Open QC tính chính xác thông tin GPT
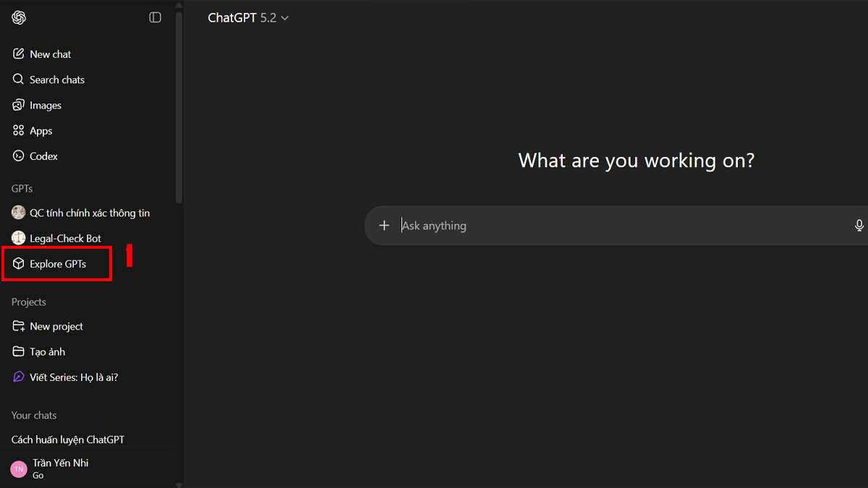This screenshot has width=868, height=488. pos(89,213)
